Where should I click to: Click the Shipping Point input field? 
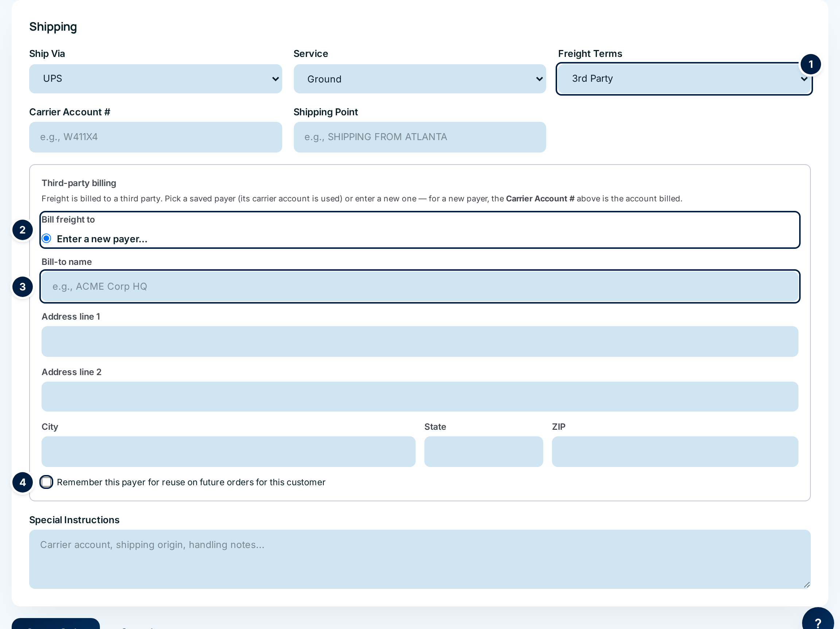pos(420,137)
